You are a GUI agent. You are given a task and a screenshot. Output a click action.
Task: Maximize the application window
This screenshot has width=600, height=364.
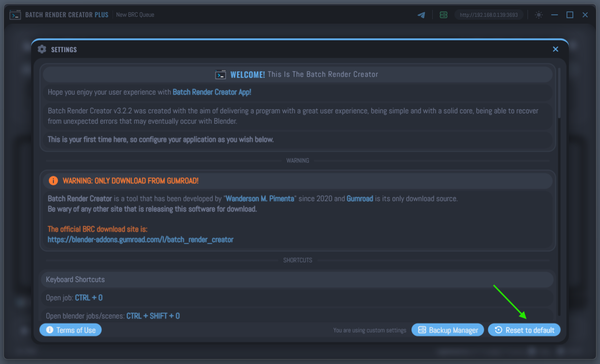pyautogui.click(x=570, y=15)
